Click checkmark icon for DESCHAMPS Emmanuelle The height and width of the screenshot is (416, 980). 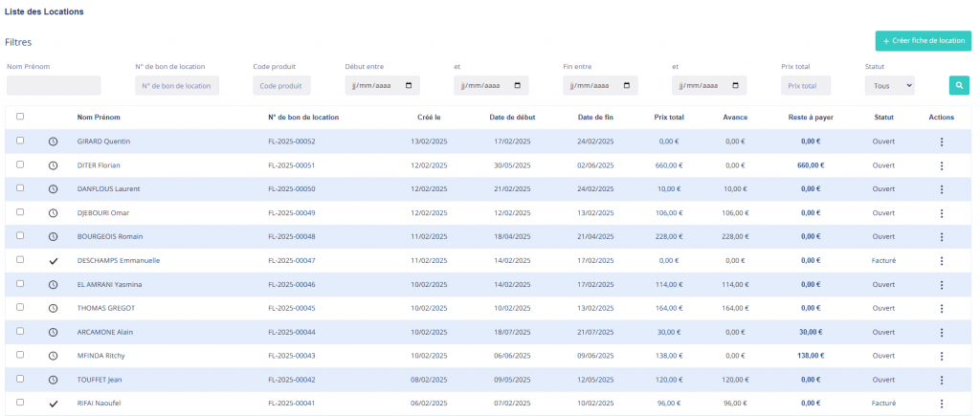click(54, 260)
